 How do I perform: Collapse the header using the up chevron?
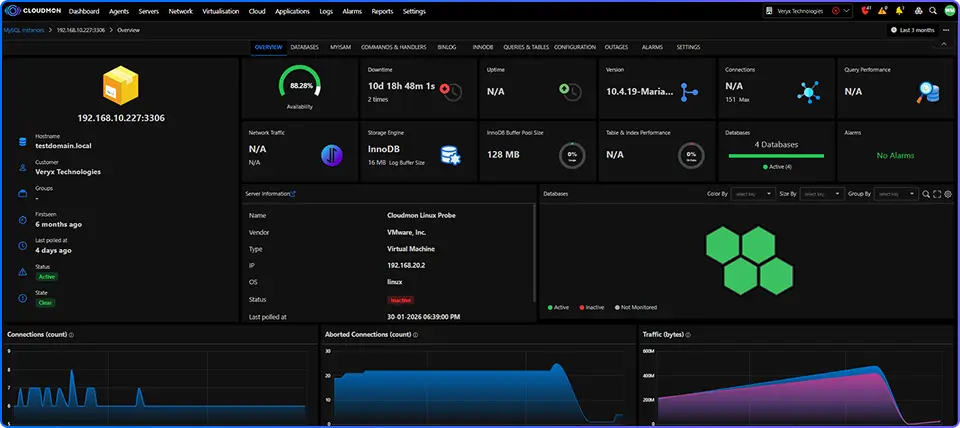pos(943,43)
